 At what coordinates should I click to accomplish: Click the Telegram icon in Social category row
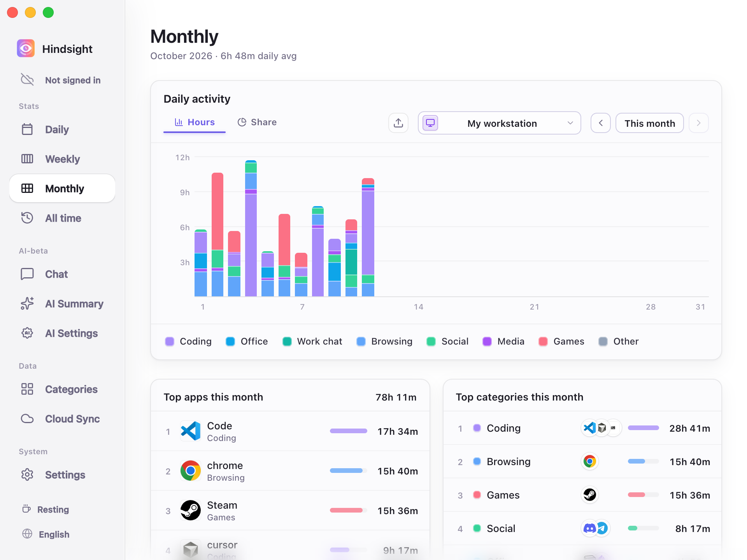click(x=602, y=528)
